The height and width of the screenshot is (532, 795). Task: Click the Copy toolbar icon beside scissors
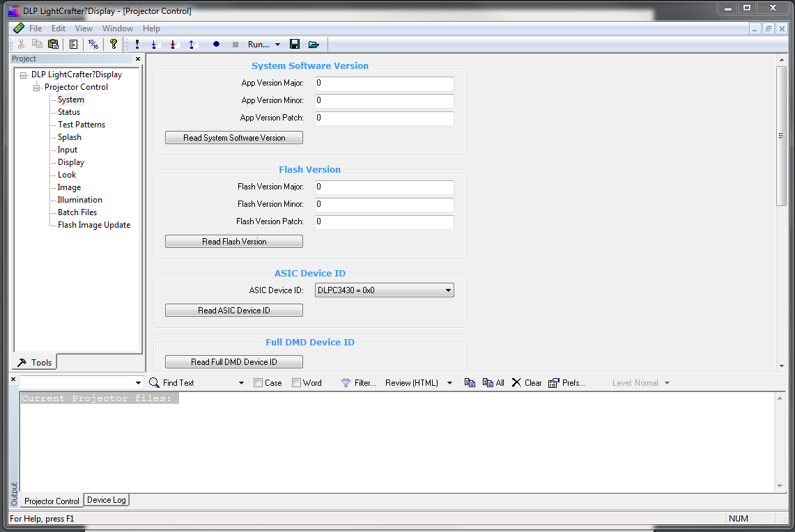coord(37,45)
